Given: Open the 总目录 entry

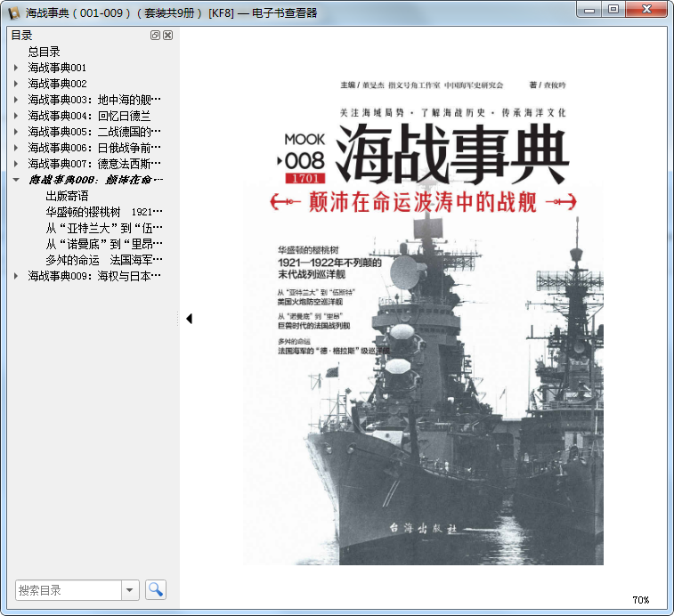Looking at the screenshot, I should pos(45,52).
